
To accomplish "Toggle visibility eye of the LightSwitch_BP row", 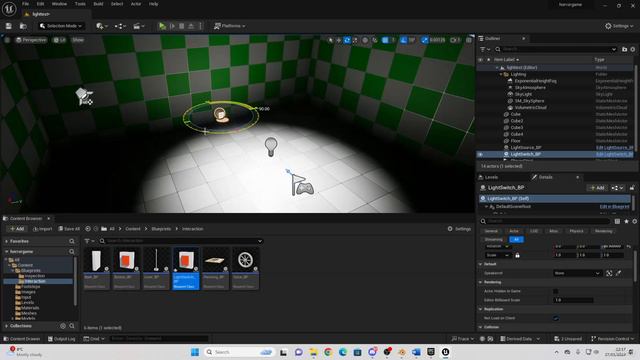I will 481,154.
